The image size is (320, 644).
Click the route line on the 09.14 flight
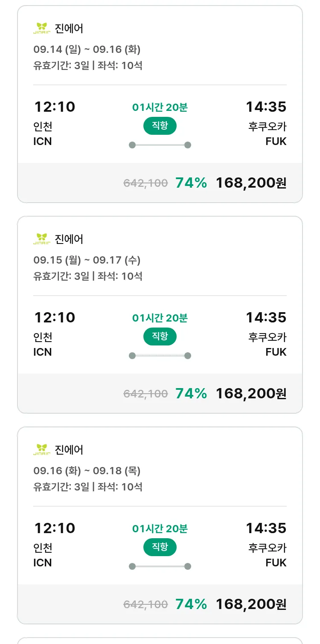[x=160, y=145]
